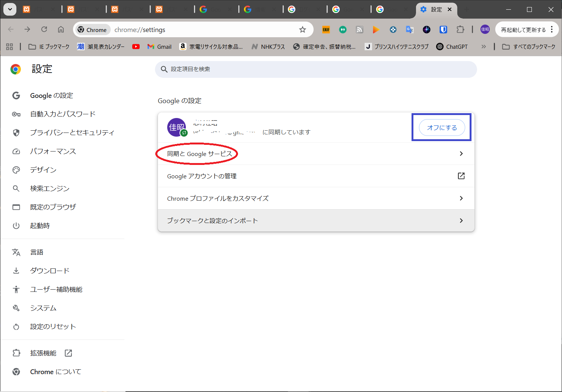Click 再起動して更新する update button
The height and width of the screenshot is (392, 562).
coord(523,30)
